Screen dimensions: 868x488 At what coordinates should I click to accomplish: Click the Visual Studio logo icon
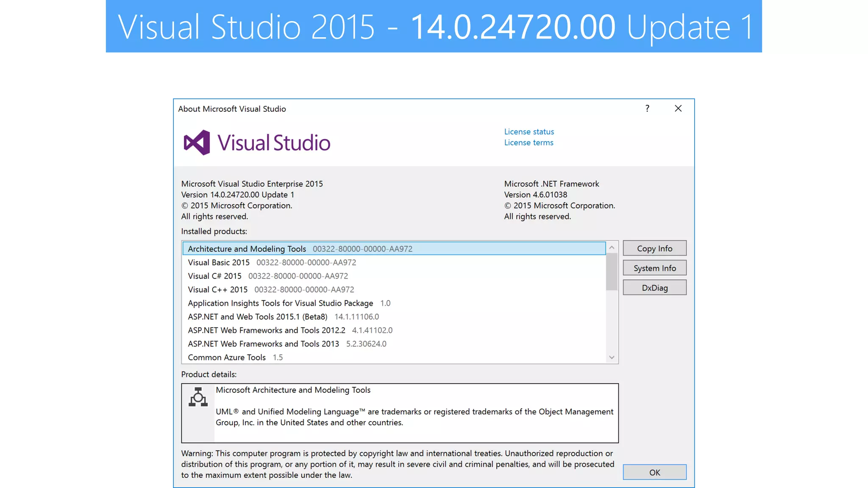click(197, 142)
